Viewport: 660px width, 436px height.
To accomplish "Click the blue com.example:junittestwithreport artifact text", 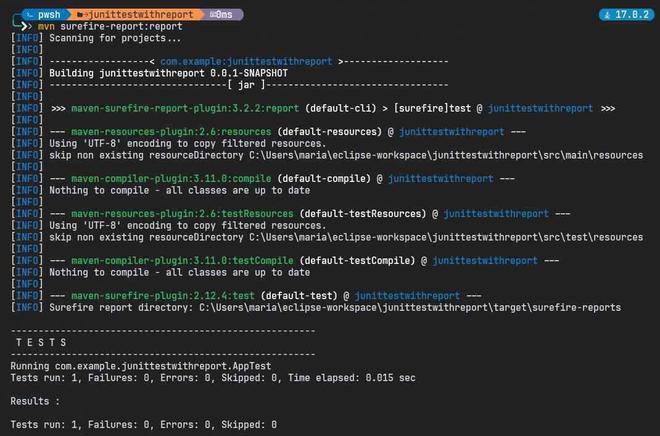I will pyautogui.click(x=246, y=62).
